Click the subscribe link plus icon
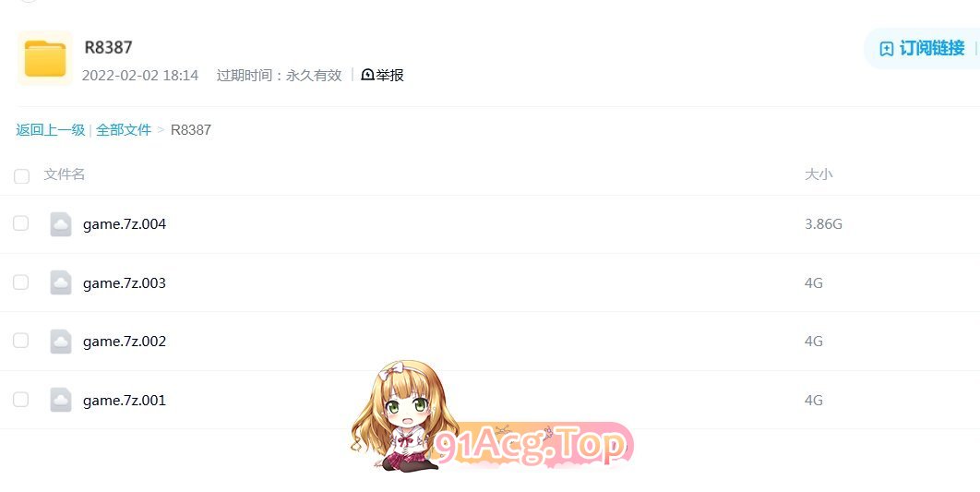 (886, 49)
